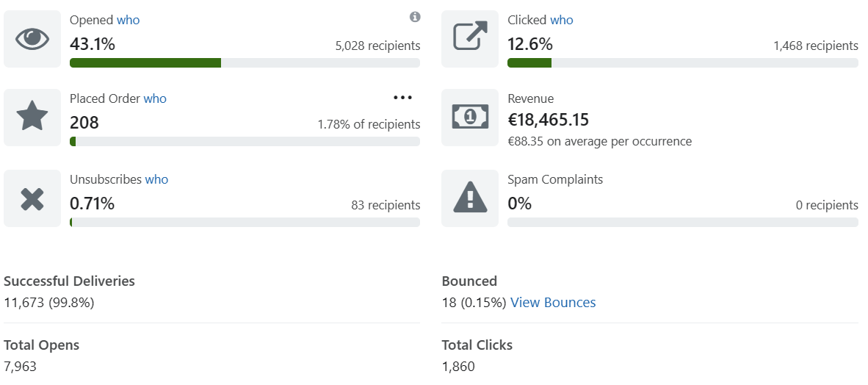The height and width of the screenshot is (385, 868).
Task: Click the Unsubscribes progress bar
Action: (245, 222)
